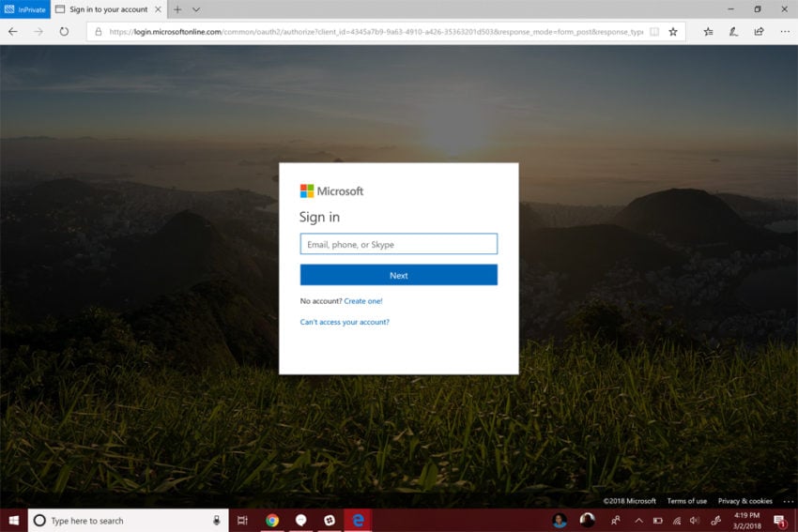
Task: Click the pen workspace tray icon
Action: coord(715,521)
